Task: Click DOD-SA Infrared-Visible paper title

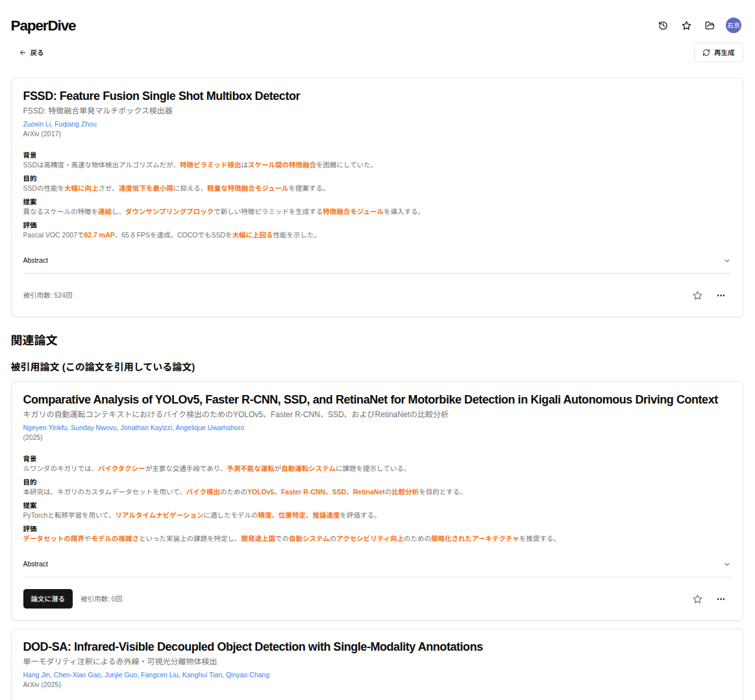Action: pyautogui.click(x=253, y=647)
